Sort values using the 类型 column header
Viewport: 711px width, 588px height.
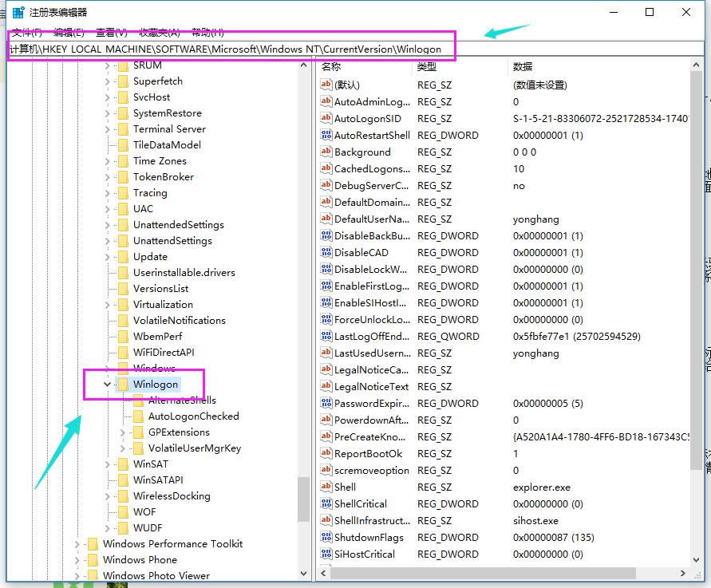pos(426,67)
